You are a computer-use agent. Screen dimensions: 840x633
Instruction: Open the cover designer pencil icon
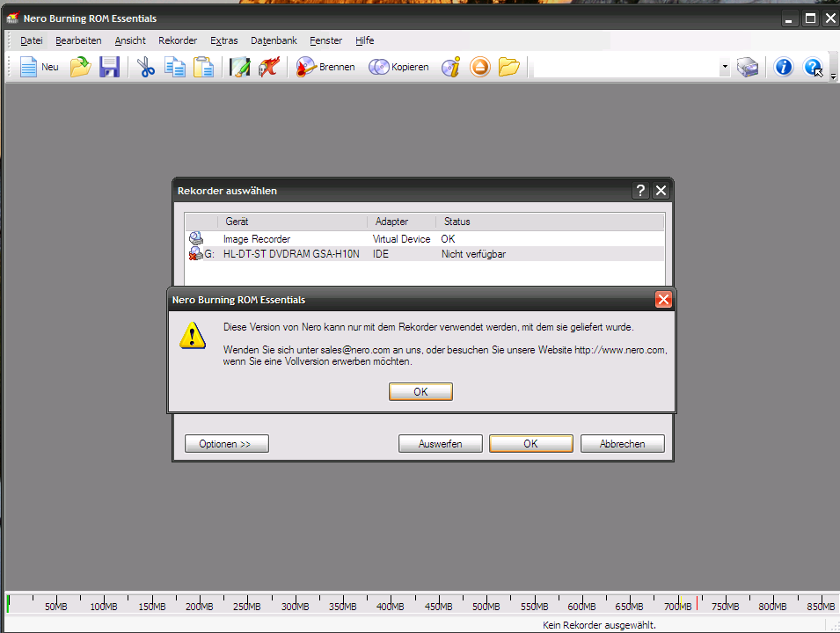[x=239, y=67]
